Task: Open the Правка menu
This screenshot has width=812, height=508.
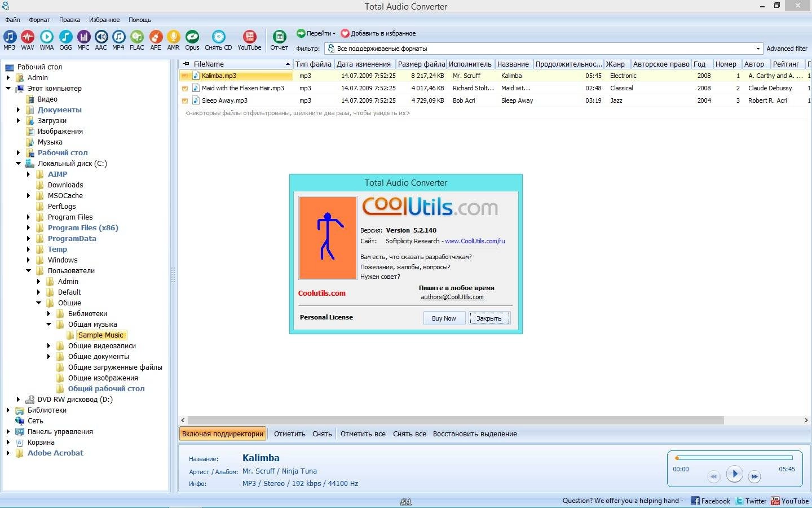Action: pos(70,20)
